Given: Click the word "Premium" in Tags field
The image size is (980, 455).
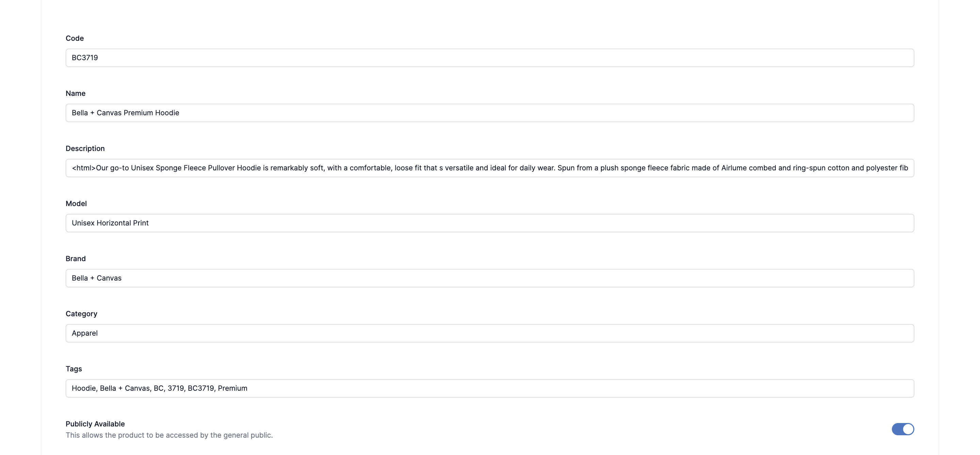Looking at the screenshot, I should click(232, 388).
